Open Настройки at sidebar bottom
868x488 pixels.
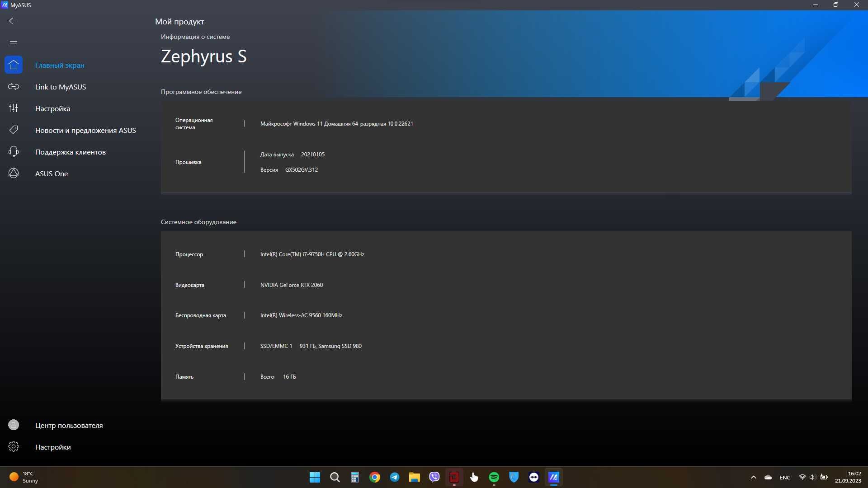[x=53, y=447]
